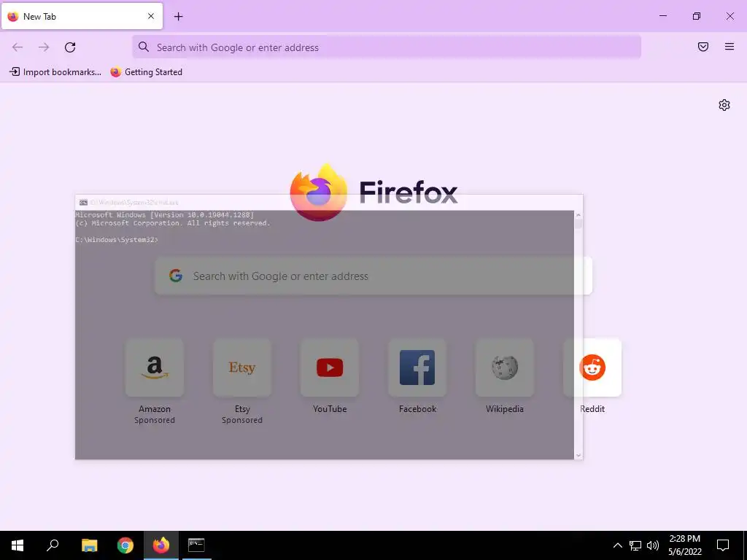The width and height of the screenshot is (747, 560).
Task: Open the notification center icon
Action: [723, 545]
